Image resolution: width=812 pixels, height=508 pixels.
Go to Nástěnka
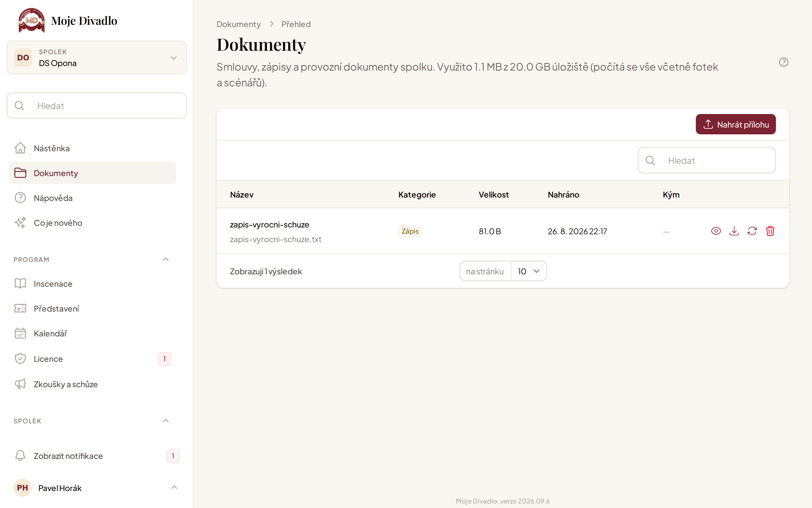(92, 148)
